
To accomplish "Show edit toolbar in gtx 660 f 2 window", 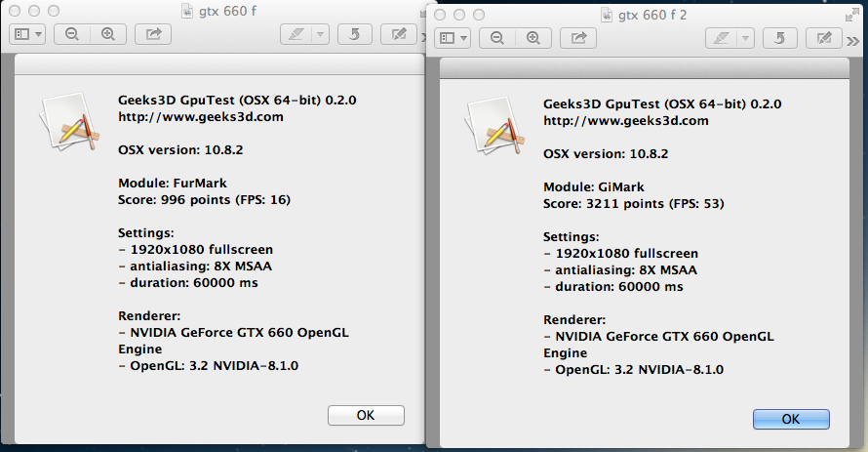I will tap(824, 38).
